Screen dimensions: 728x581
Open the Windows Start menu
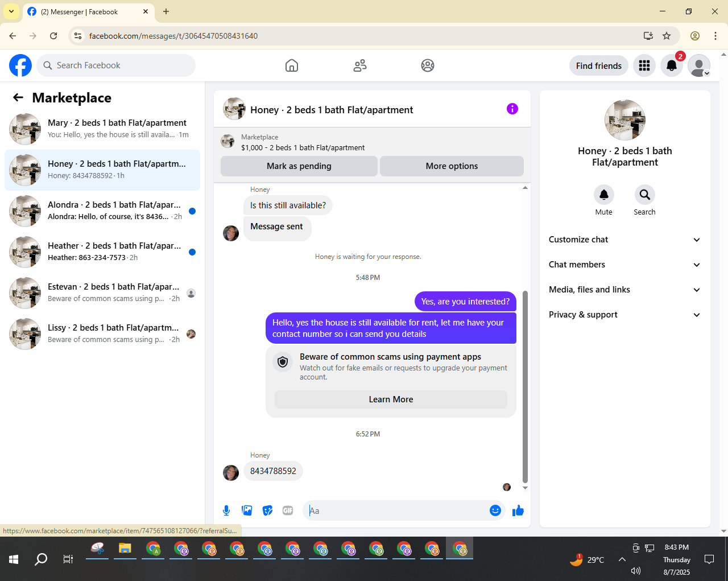(14, 559)
